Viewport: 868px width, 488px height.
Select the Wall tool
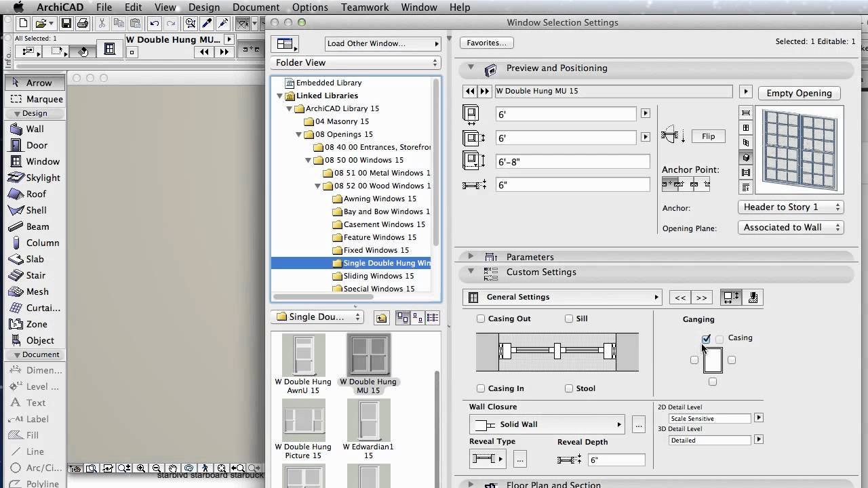[x=35, y=129]
